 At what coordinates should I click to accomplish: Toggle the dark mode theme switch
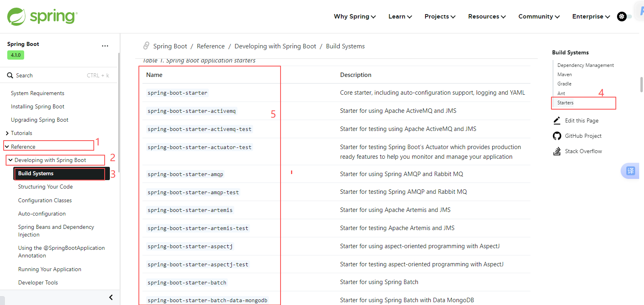pos(624,17)
